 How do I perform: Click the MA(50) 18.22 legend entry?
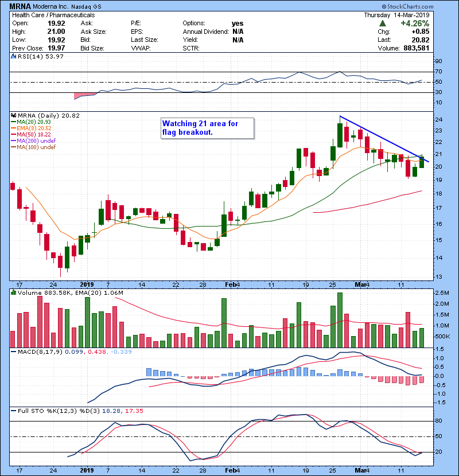(x=34, y=134)
